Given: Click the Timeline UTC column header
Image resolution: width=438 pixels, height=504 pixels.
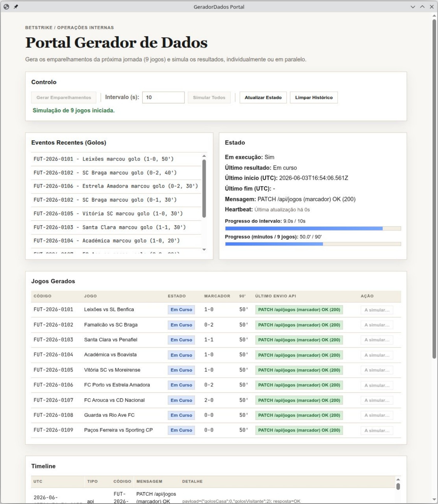Looking at the screenshot, I should click(38, 481).
